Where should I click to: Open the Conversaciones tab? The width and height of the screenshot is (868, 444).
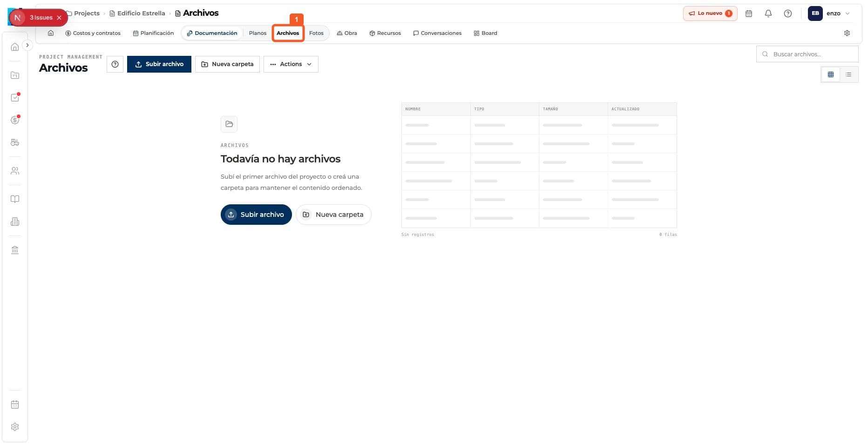tap(437, 33)
